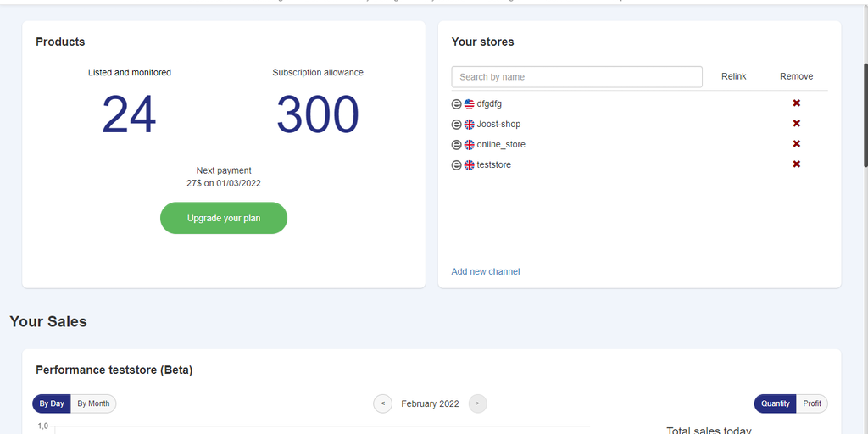This screenshot has width=868, height=434.
Task: Click the Upgrade your plan button
Action: [x=224, y=218]
